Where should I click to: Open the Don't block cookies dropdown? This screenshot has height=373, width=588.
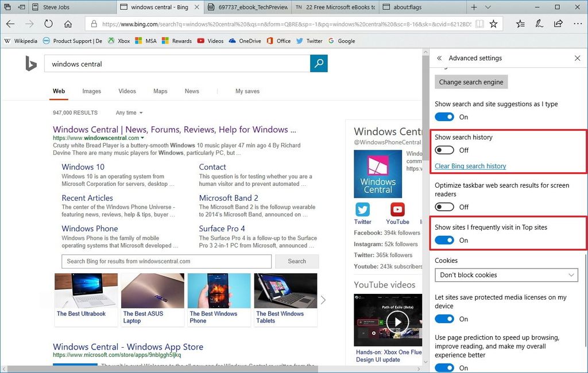[x=506, y=275]
